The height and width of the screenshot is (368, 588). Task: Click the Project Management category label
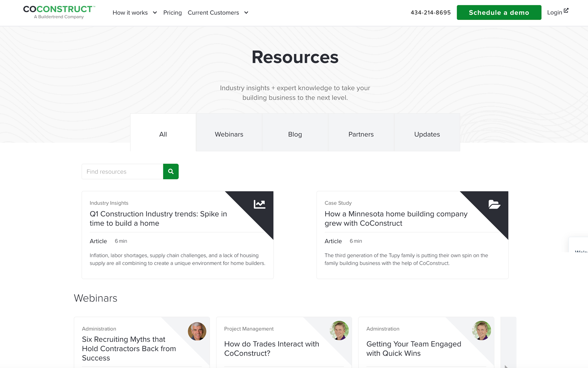249,329
